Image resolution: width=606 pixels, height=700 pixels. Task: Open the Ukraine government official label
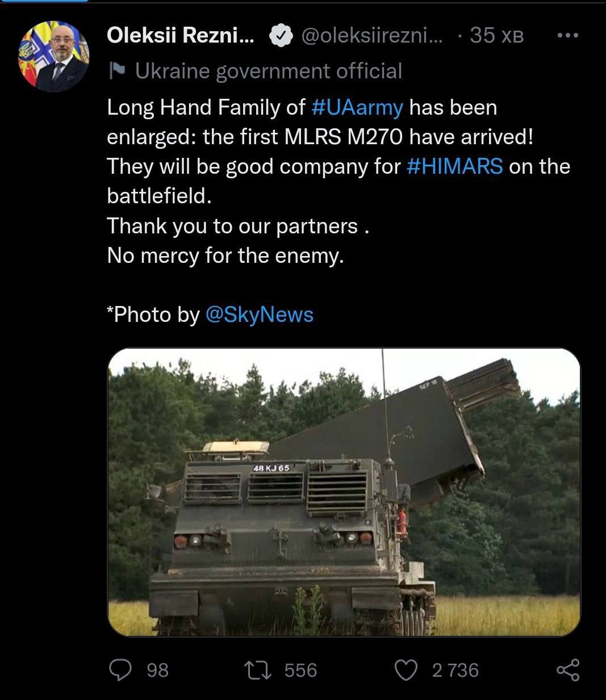click(x=268, y=71)
